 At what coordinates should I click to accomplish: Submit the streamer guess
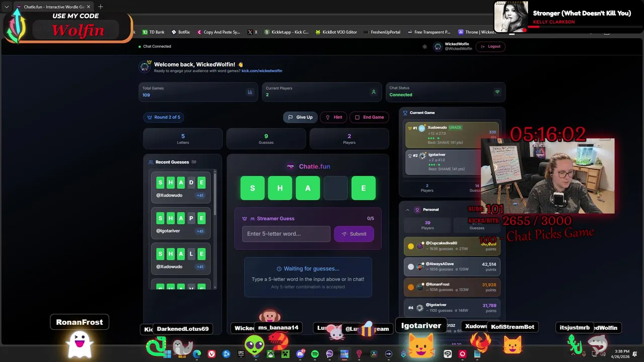354,234
